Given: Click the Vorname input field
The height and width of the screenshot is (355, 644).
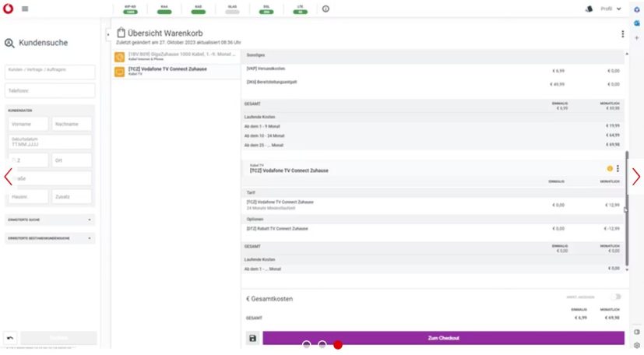Looking at the screenshot, I should (x=27, y=124).
